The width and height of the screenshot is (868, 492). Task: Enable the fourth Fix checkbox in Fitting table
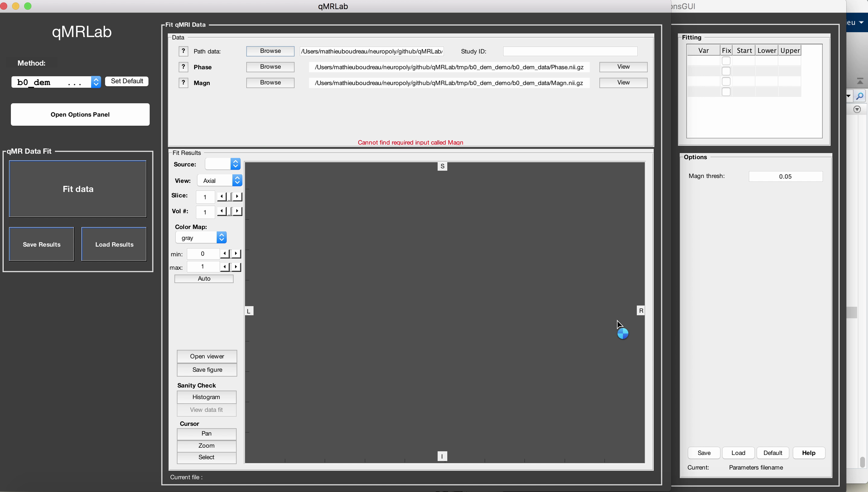click(726, 92)
